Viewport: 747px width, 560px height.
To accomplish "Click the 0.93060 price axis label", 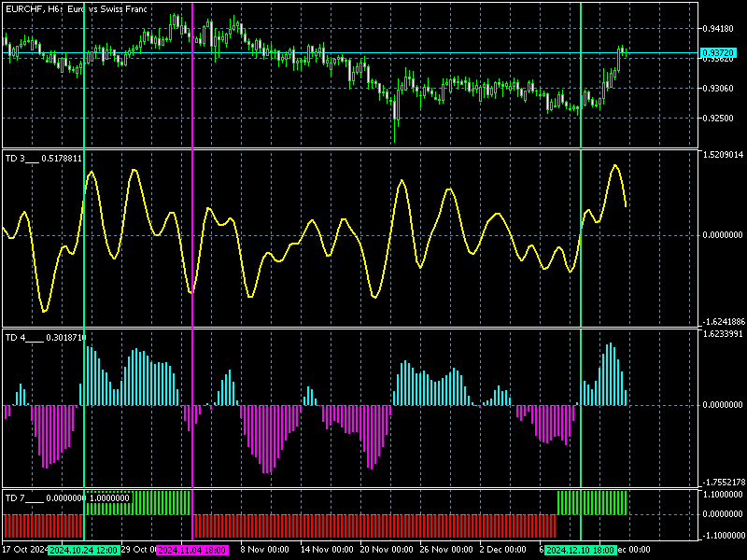I will pos(718,89).
